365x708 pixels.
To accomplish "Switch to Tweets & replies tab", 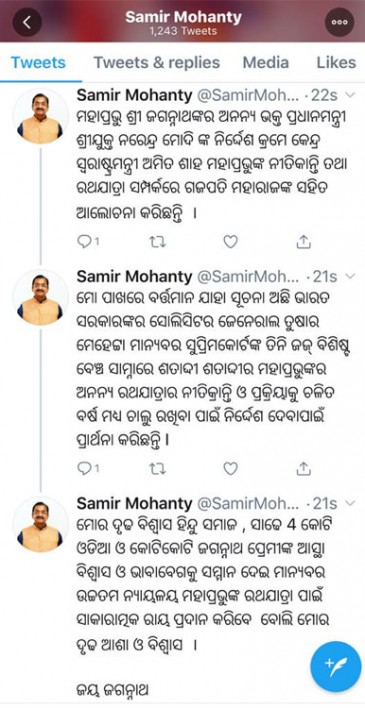I will point(157,63).
